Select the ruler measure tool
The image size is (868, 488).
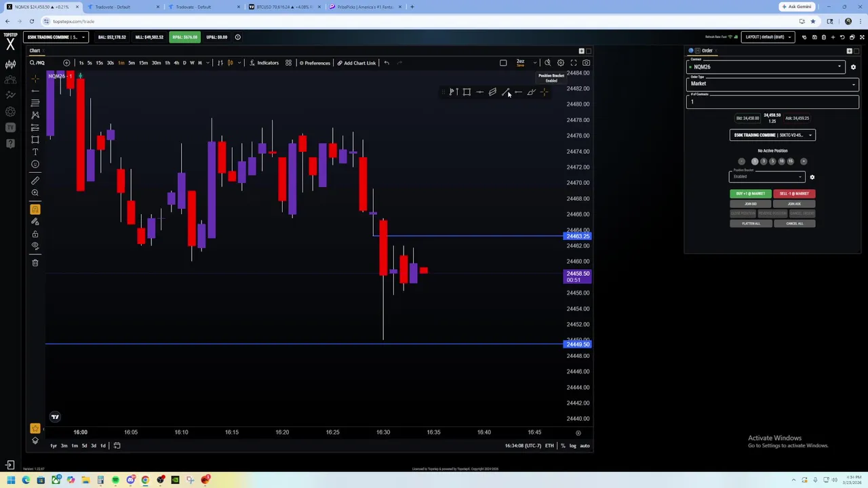pos(35,180)
